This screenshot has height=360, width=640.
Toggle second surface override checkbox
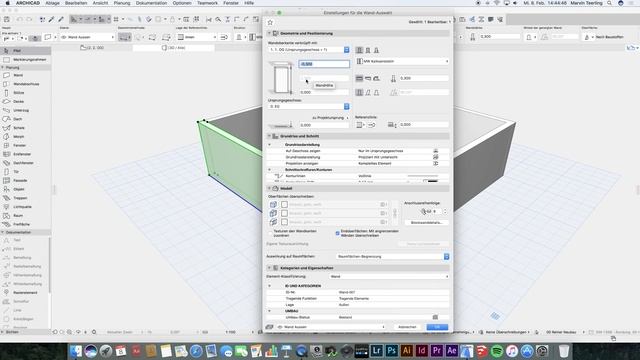pos(284,213)
